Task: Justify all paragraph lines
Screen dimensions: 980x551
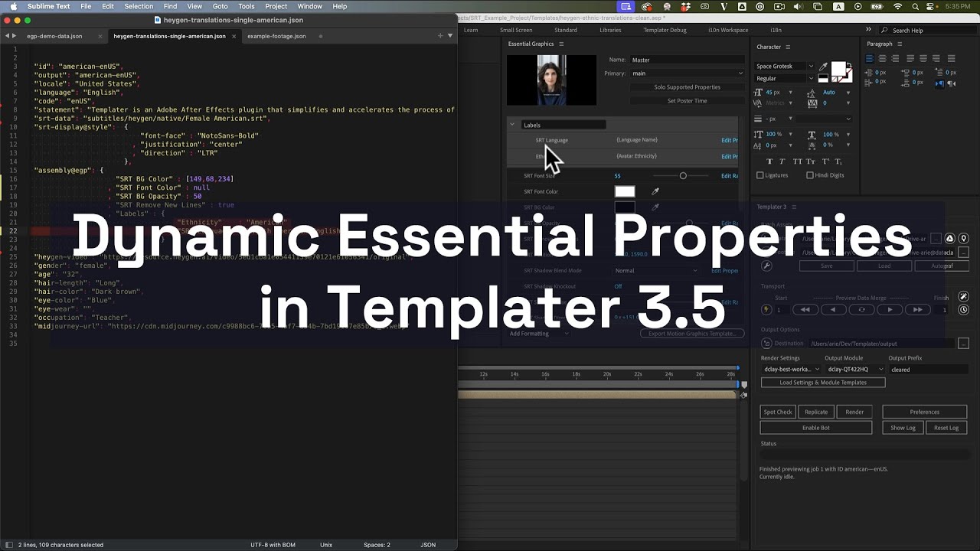Action: click(x=952, y=59)
